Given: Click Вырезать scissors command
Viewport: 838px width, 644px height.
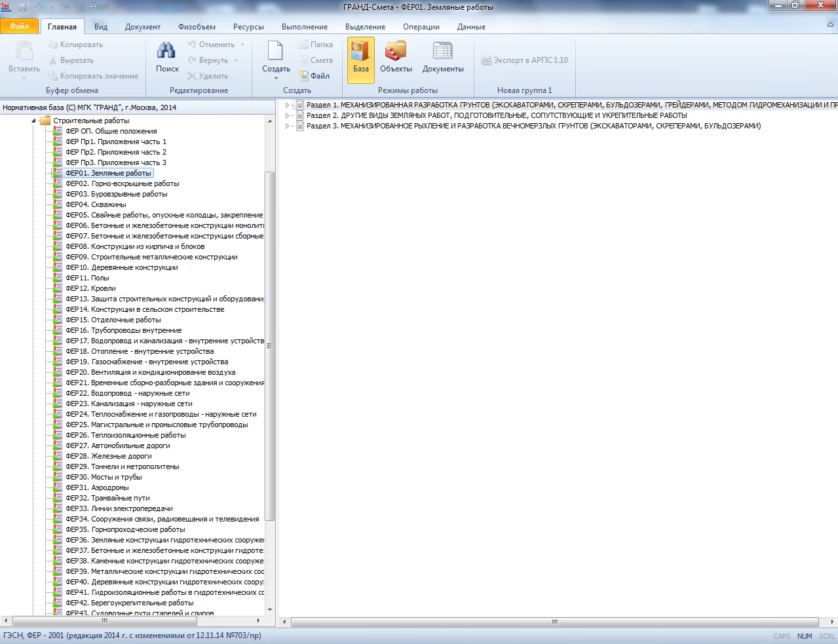Looking at the screenshot, I should (x=71, y=60).
